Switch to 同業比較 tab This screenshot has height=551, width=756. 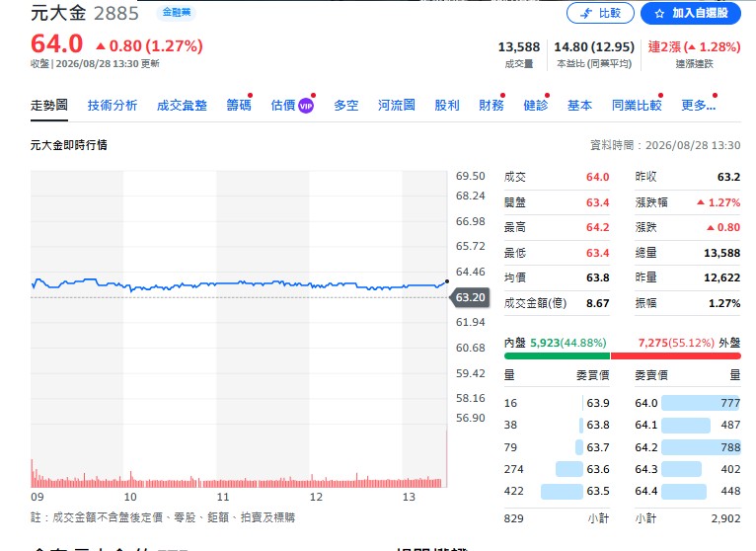(637, 106)
